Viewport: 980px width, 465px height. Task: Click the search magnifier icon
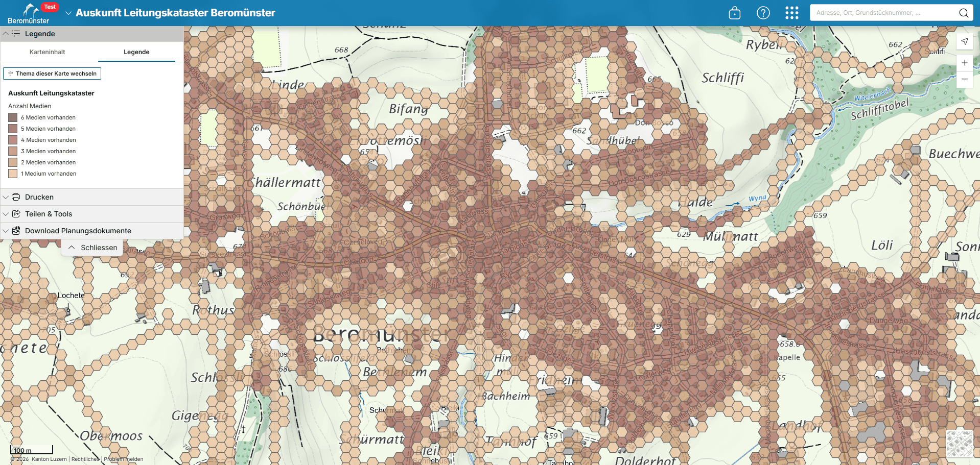pos(963,13)
